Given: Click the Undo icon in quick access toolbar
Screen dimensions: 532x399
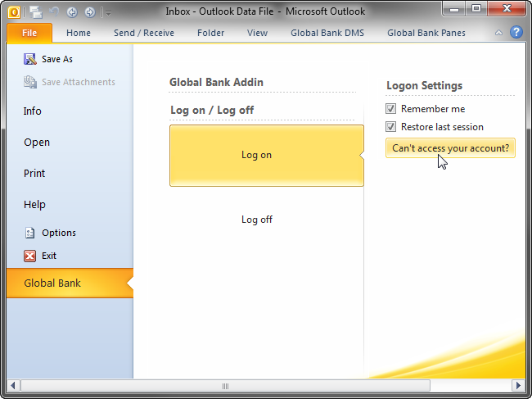Looking at the screenshot, I should pos(54,12).
